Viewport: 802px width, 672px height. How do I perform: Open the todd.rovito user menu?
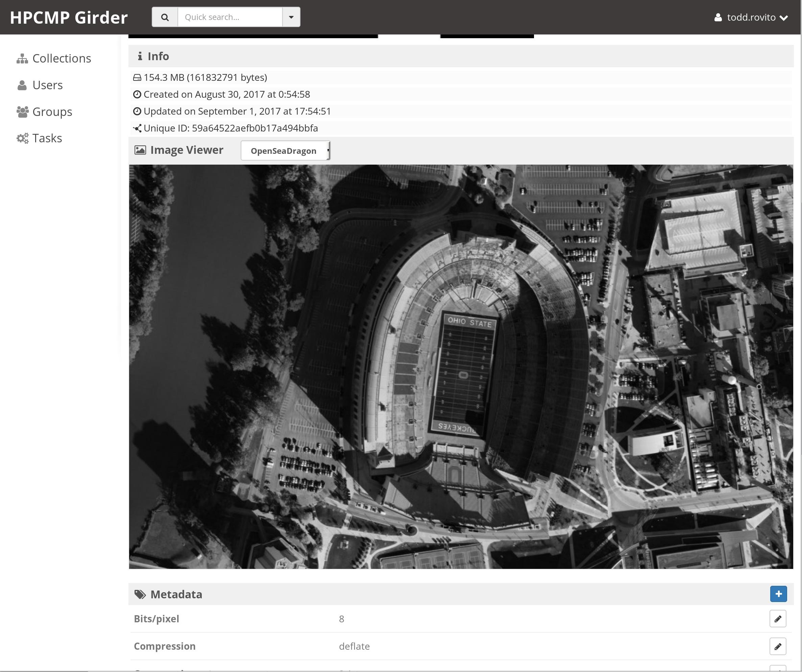tap(751, 18)
